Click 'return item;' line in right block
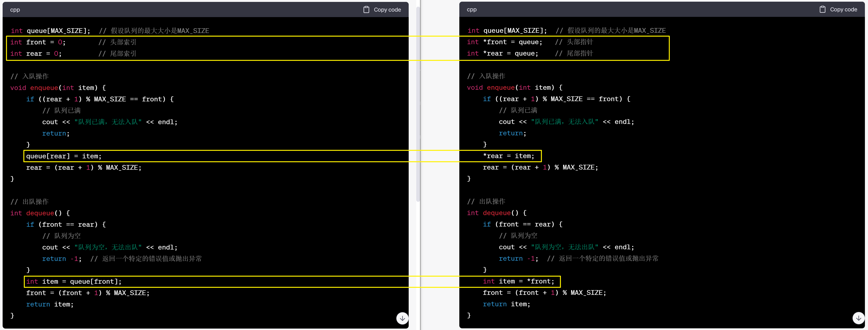 click(506, 304)
